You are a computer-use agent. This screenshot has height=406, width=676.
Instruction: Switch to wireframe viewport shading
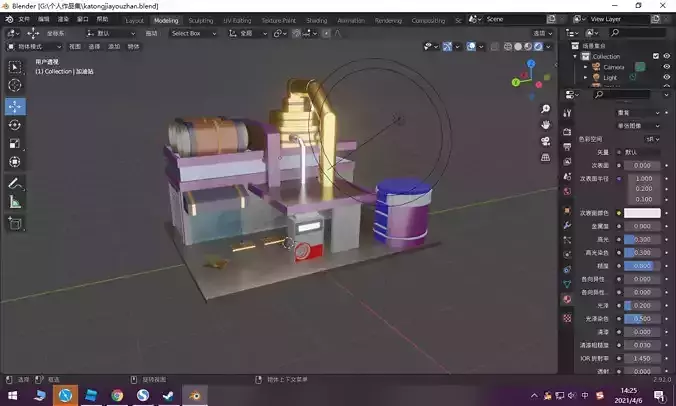point(508,47)
